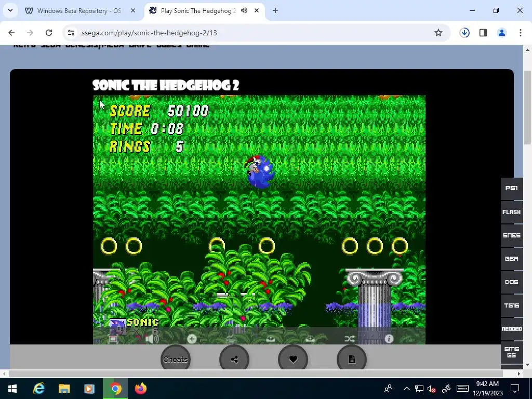Open the Chrome three-dot menu
Screen dimensions: 532x399
pos(521,33)
